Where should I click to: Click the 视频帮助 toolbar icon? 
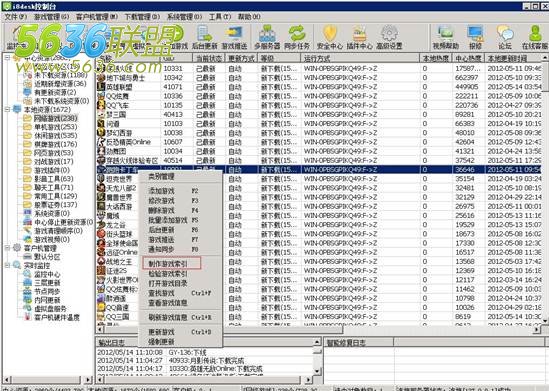(445, 37)
